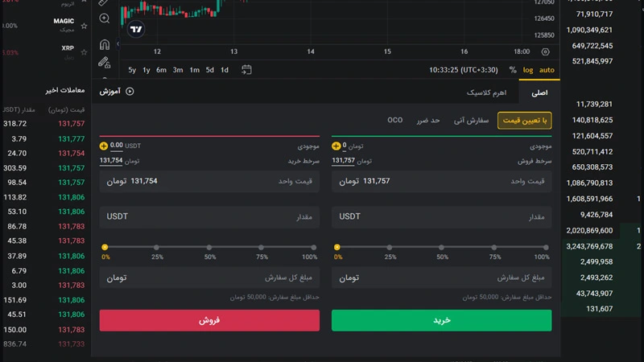This screenshot has height=362, width=644.
Task: Click order book entry 3,243,769,678
Action: tap(589, 246)
